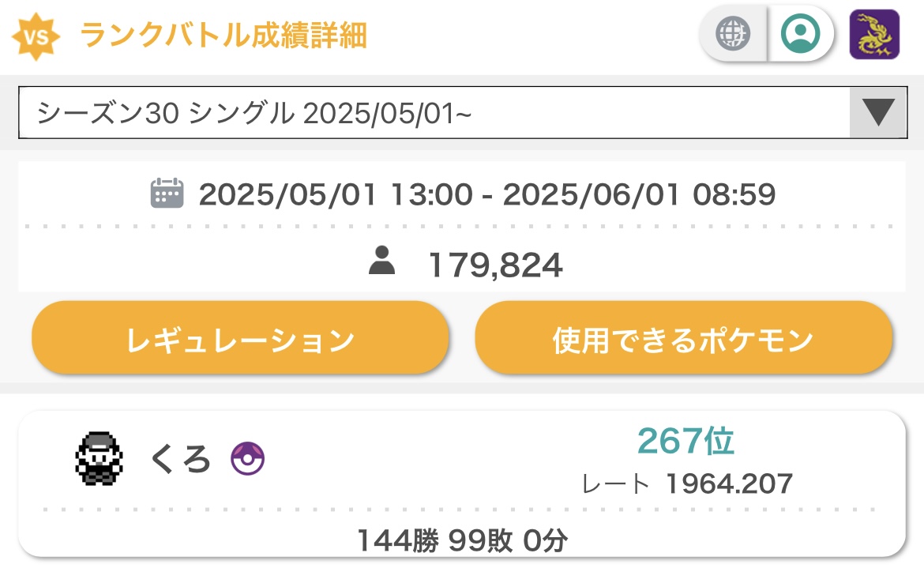Image resolution: width=924 pixels, height=568 pixels.
Task: Click the pixel trainer sprite avatar
Action: (99, 458)
